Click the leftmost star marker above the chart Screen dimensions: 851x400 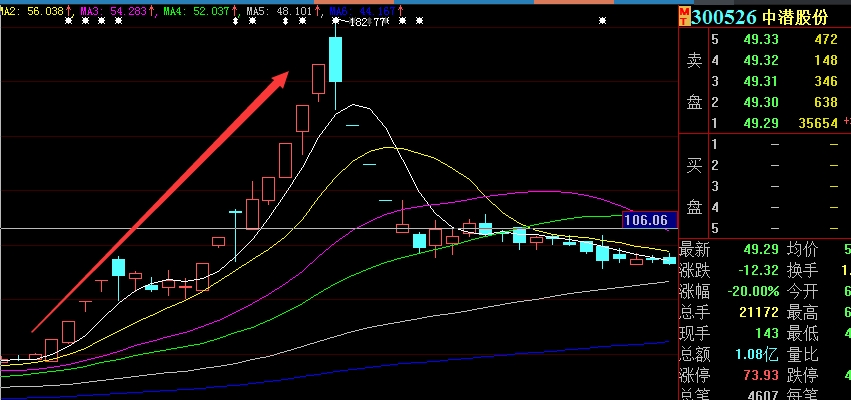(67, 21)
